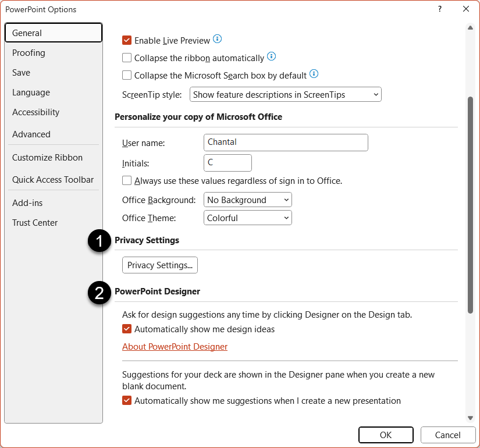Click the User name field containing Chantal
Image resolution: width=480 pixels, height=448 pixels.
pyautogui.click(x=286, y=143)
